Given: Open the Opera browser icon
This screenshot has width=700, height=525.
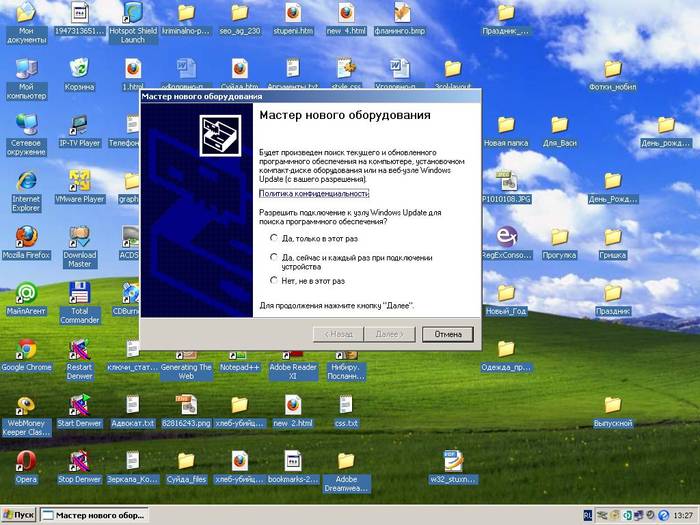Looking at the screenshot, I should (26, 461).
